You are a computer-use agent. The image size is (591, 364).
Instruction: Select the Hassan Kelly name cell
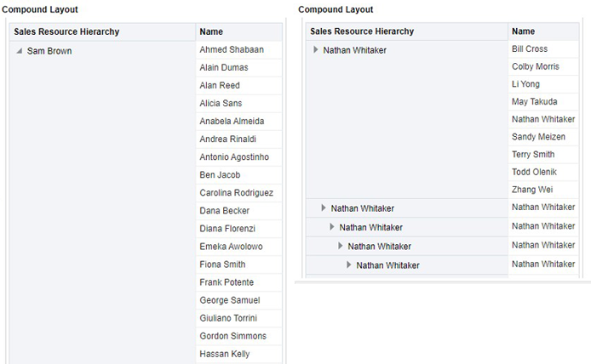[239, 354]
